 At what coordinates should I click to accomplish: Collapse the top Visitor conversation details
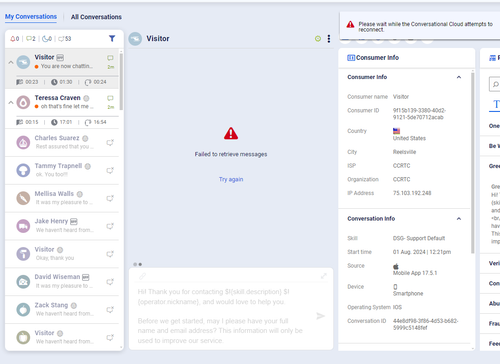click(x=11, y=62)
